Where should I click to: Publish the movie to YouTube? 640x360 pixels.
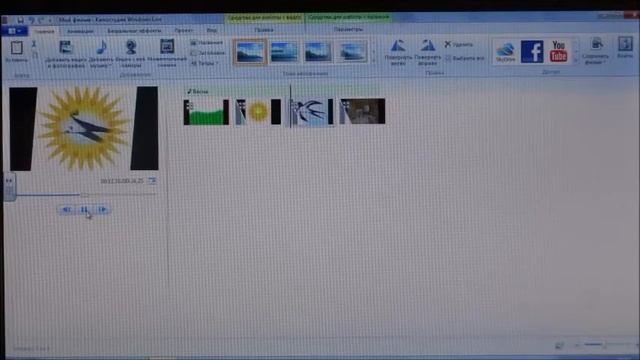pos(558,51)
